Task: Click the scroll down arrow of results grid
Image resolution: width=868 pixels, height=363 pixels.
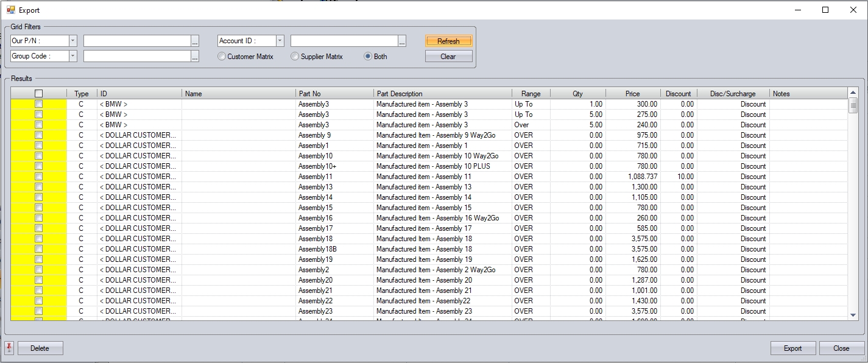Action: click(x=853, y=315)
